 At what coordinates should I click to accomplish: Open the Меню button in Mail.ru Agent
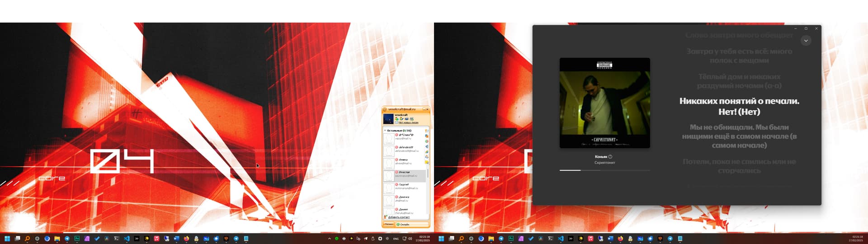[x=388, y=224]
